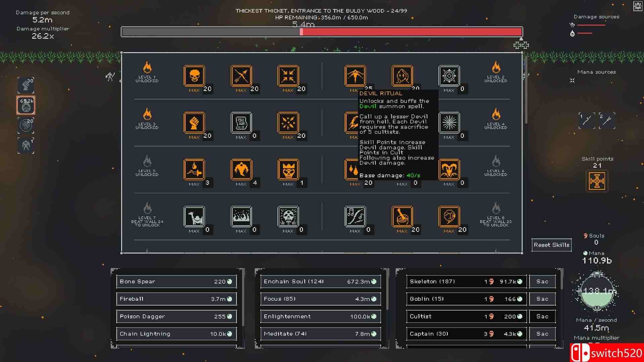This screenshot has height=362, width=644.
Task: Select the raised fist skill icon
Action: point(194,123)
